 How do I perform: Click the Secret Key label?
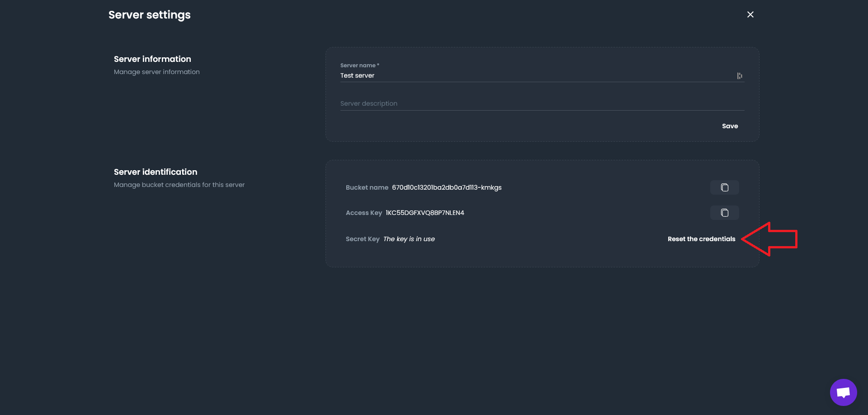(363, 239)
